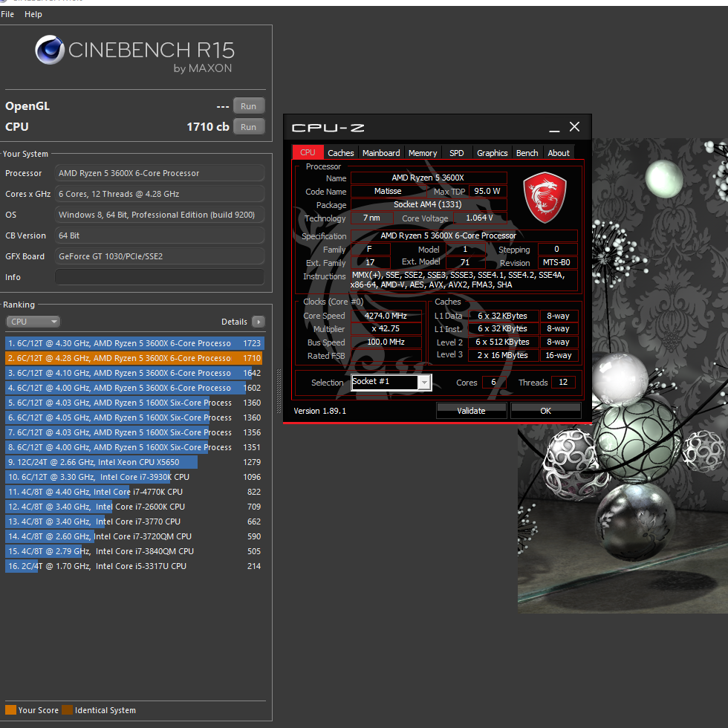Select the Core i7-3840QM entry
728x728 pixels.
tap(134, 551)
